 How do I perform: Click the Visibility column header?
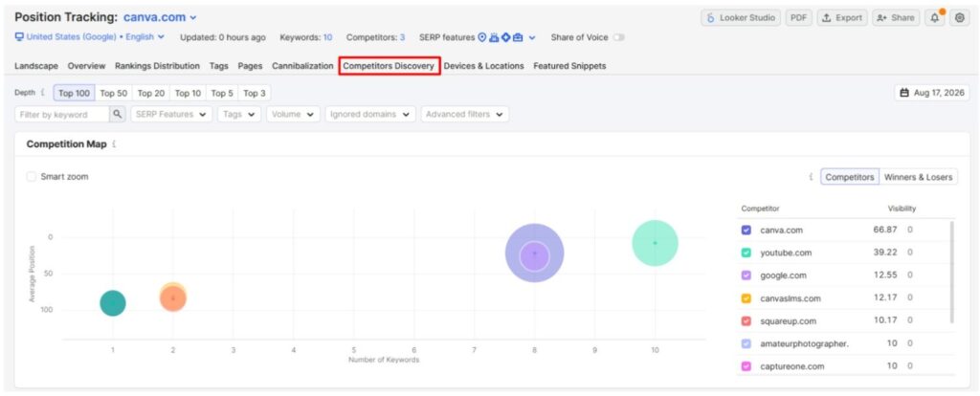[902, 209]
